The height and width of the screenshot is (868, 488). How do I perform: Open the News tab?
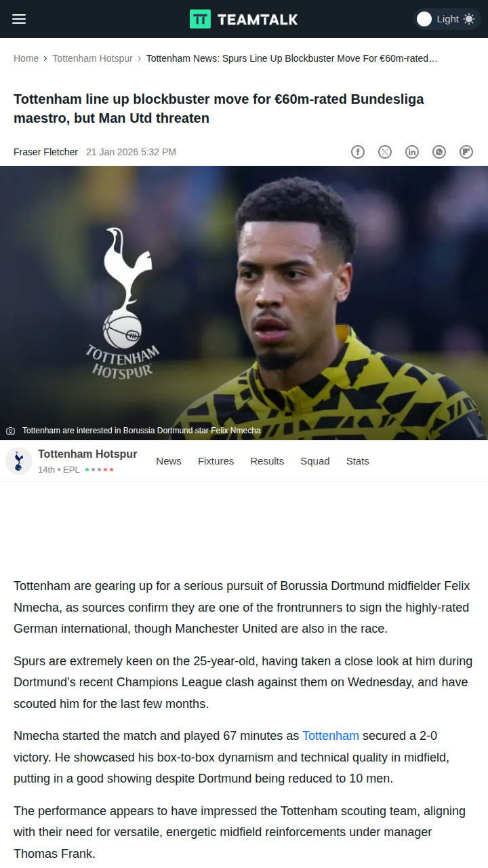point(169,461)
